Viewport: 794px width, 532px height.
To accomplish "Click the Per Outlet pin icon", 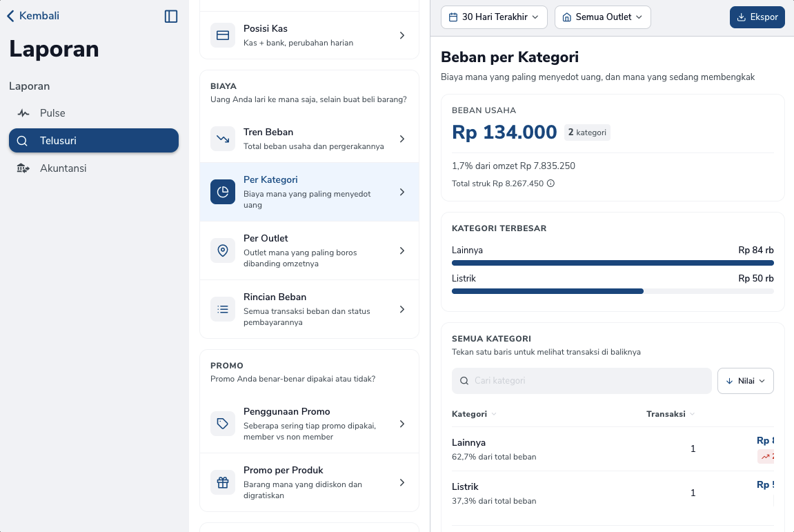I will click(223, 250).
